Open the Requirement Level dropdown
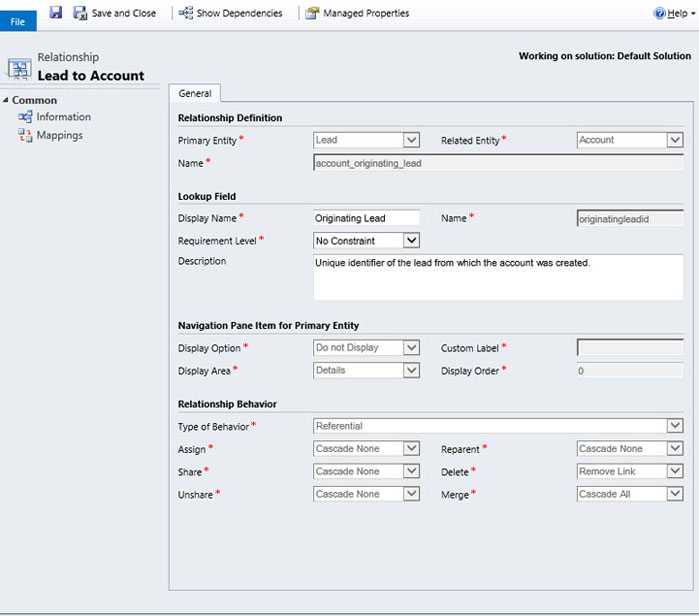Screen dimensions: 699x616 [x=411, y=240]
